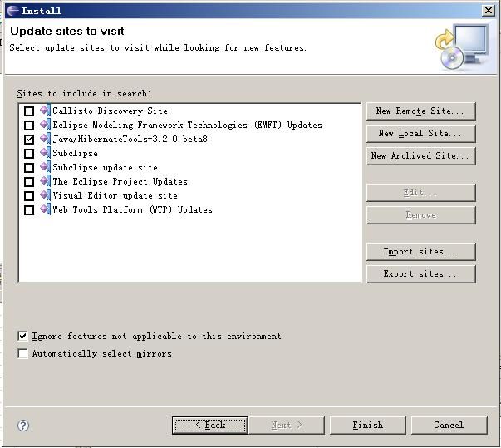
Task: Click the HibernateTools site icon
Action: (46, 139)
